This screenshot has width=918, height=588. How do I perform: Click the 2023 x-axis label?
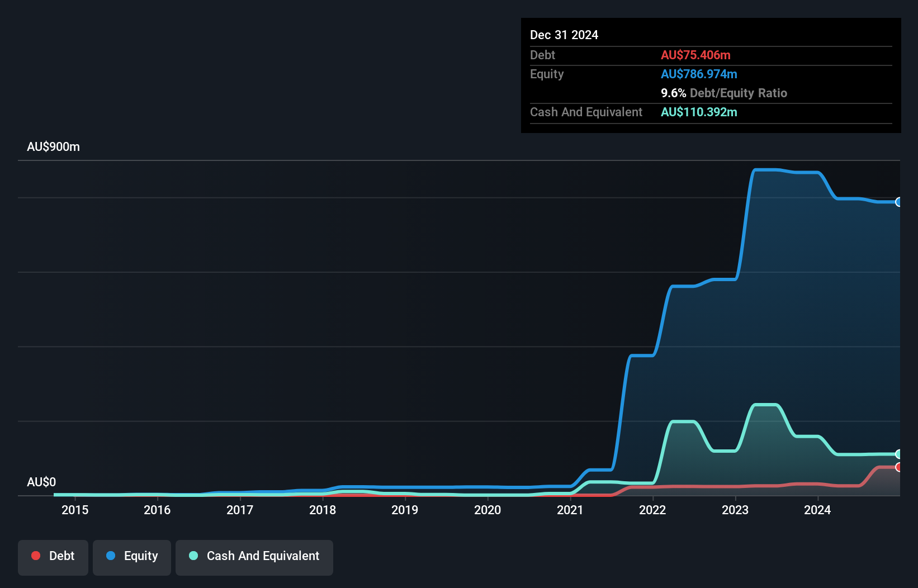[735, 510]
